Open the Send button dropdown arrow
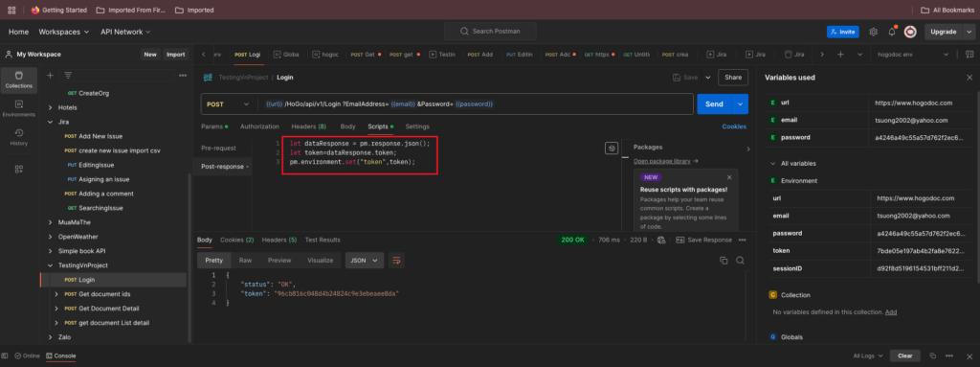Image resolution: width=980 pixels, height=367 pixels. pyautogui.click(x=740, y=103)
